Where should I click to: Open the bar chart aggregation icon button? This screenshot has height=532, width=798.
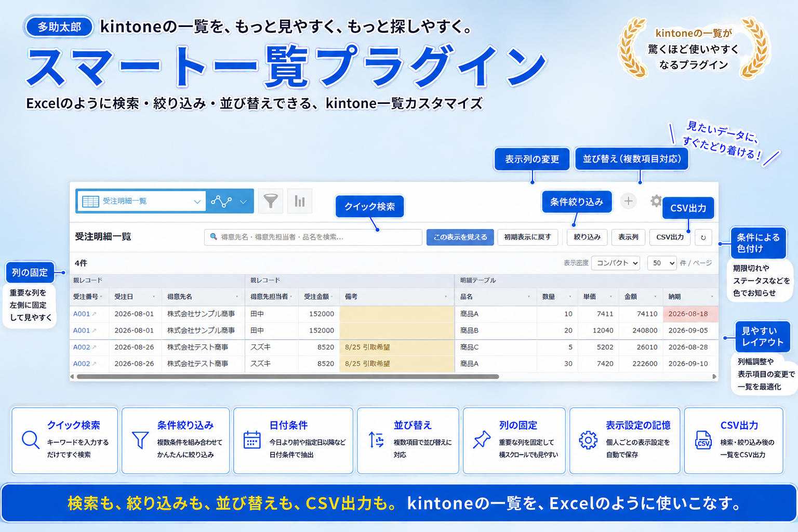(x=300, y=201)
